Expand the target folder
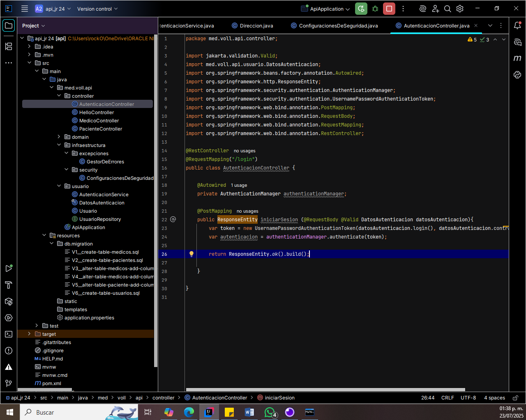This screenshot has width=526, height=420. coord(29,334)
